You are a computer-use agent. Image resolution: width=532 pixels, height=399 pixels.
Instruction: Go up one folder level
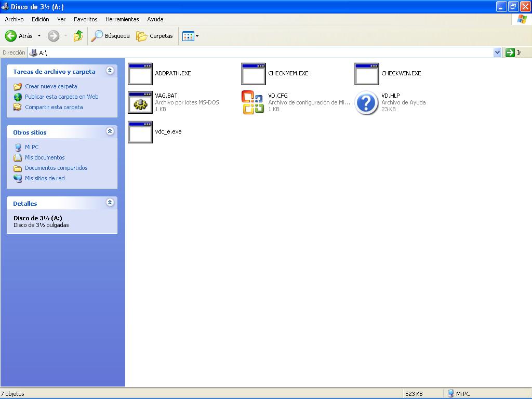coord(78,36)
